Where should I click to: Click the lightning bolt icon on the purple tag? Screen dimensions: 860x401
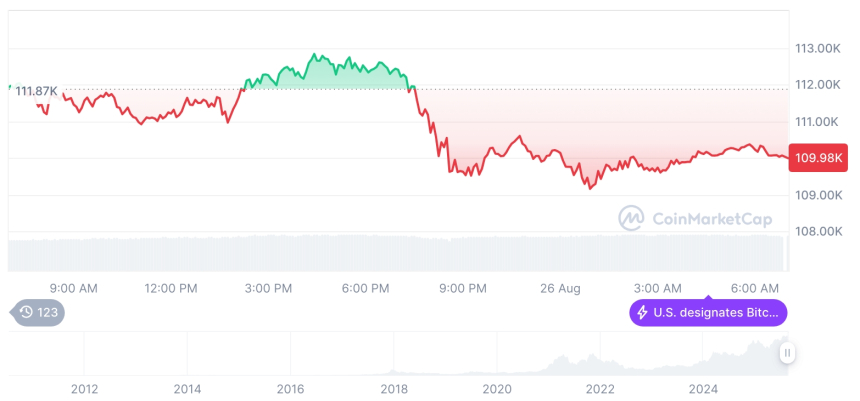click(642, 313)
